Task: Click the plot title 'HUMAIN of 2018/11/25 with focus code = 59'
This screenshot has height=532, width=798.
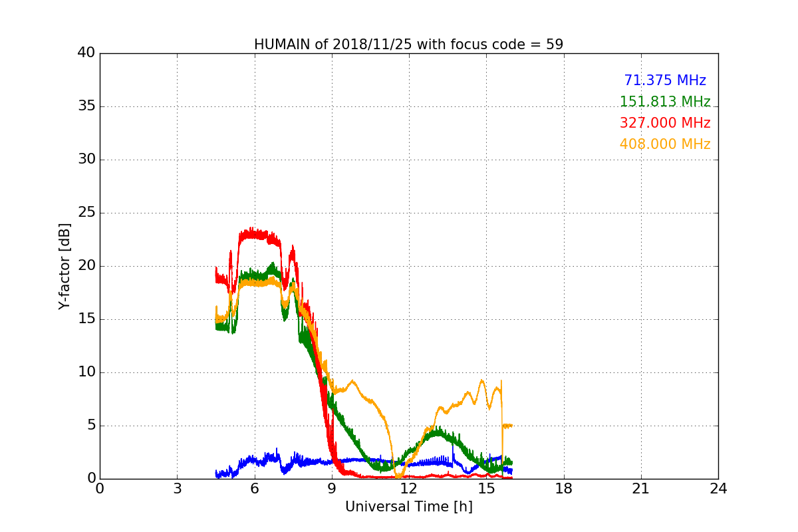Action: 408,45
